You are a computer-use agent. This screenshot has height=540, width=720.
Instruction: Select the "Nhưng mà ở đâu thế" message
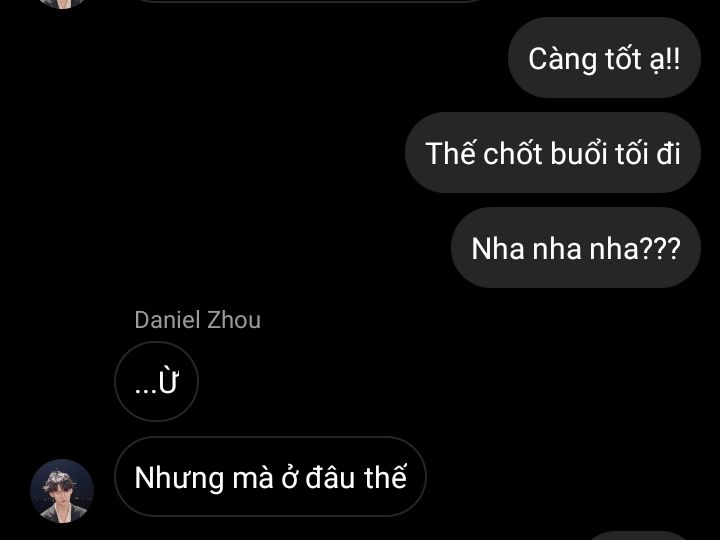click(270, 477)
